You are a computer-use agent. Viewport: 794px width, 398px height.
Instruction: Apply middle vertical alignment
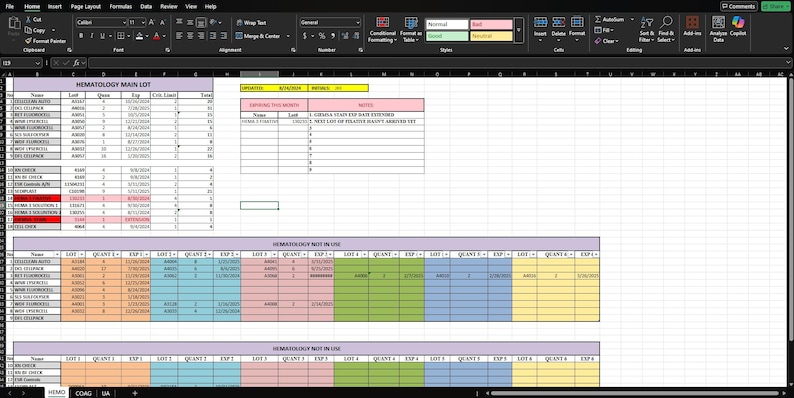point(190,22)
